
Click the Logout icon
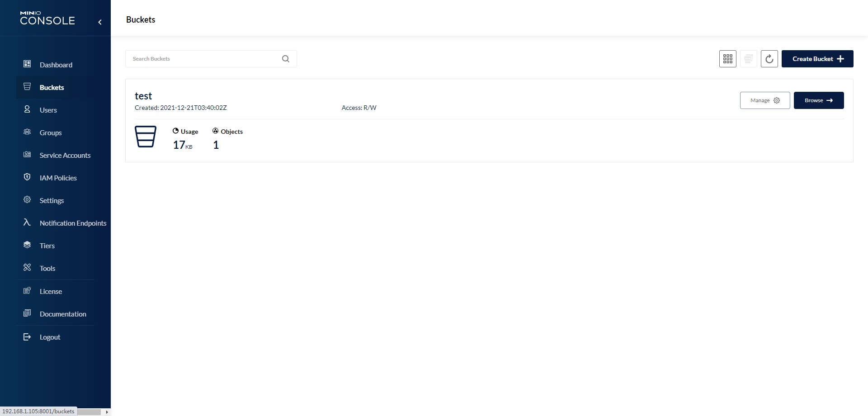(x=27, y=336)
